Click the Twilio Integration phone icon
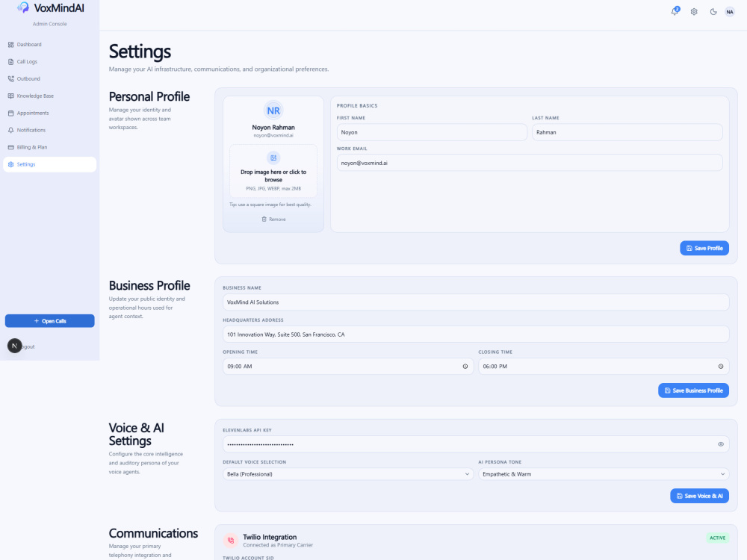This screenshot has height=560, width=747. coord(231,541)
